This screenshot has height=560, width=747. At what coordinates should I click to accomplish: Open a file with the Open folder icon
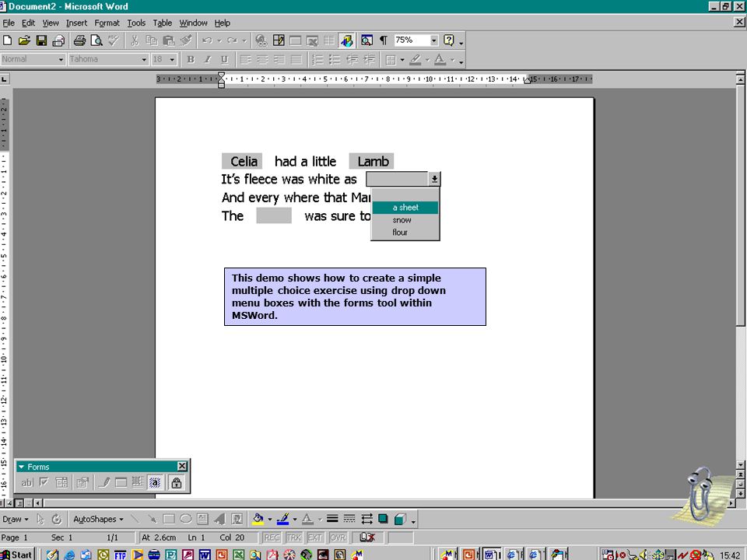24,40
